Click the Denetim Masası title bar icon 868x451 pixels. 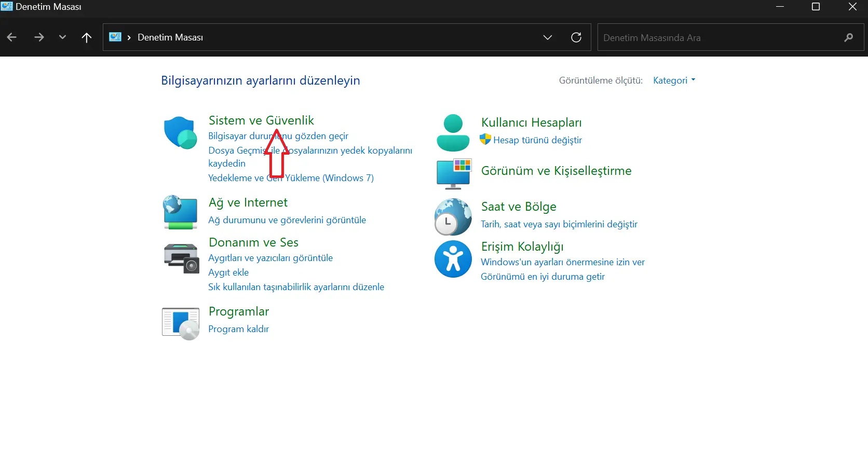coord(7,7)
